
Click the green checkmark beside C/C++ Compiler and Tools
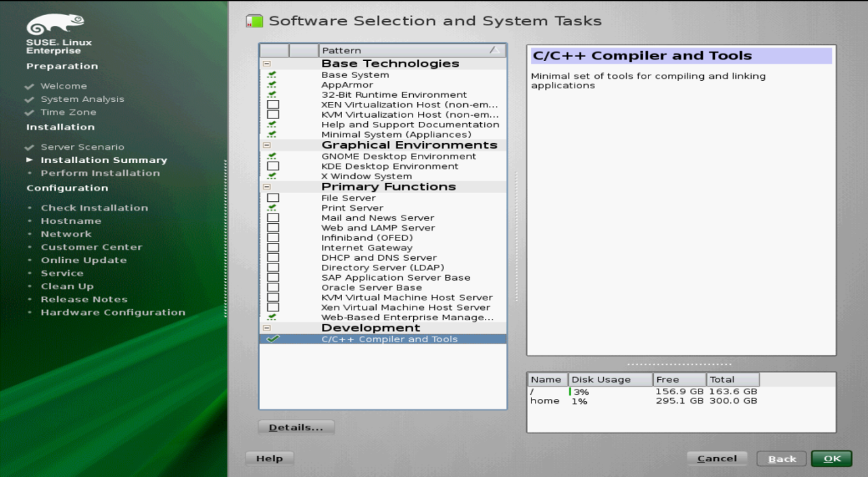pyautogui.click(x=273, y=339)
